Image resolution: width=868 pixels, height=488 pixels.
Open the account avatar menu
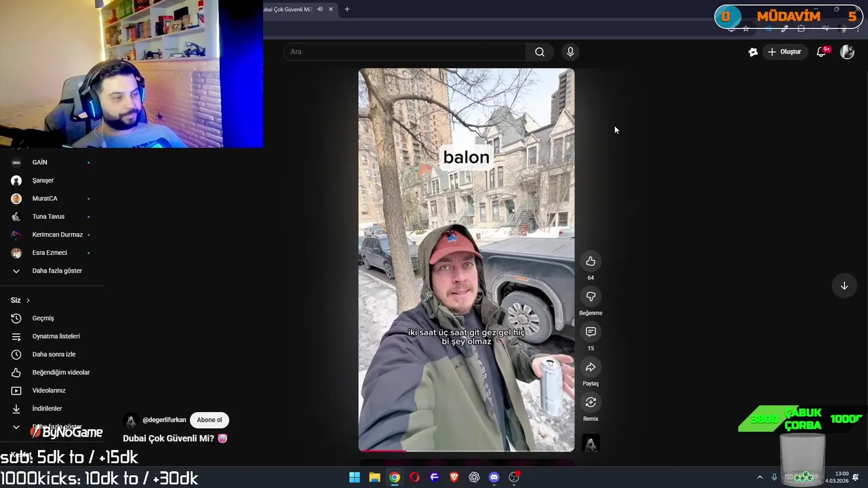pos(847,52)
